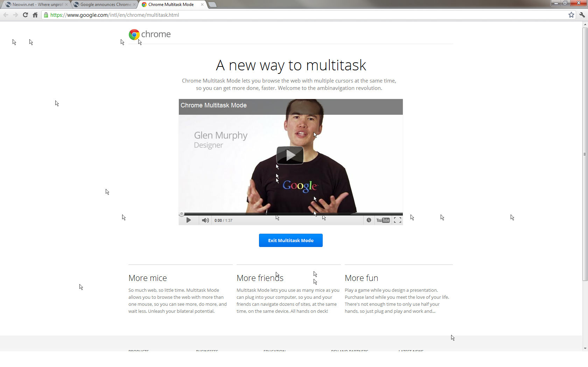This screenshot has height=367, width=588.
Task: Click the 'More friends' heading
Action: click(260, 278)
